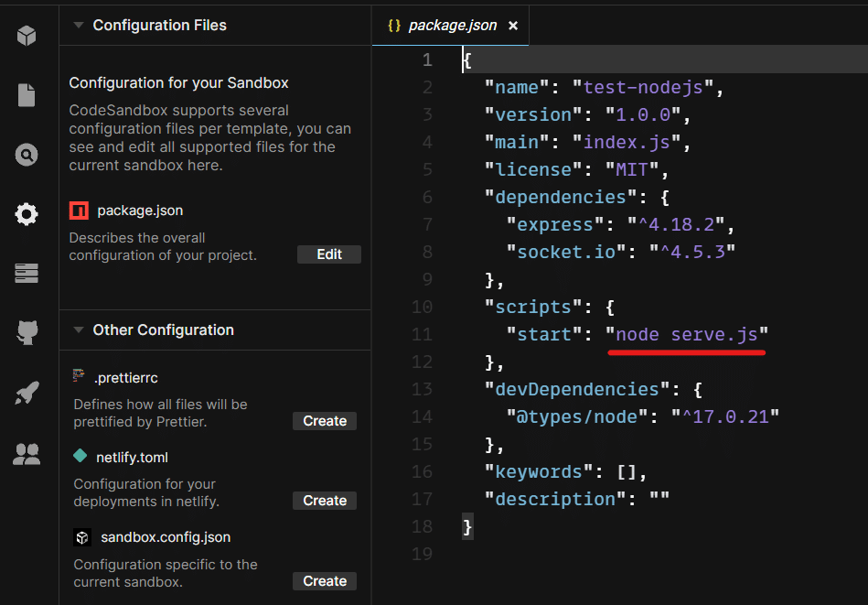Open the Live collaboration people icon
The height and width of the screenshot is (605, 868).
(x=27, y=454)
